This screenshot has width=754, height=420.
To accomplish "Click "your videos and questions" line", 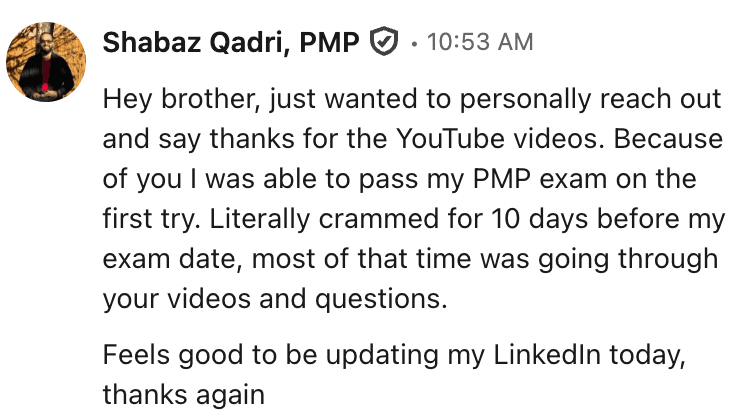I will coord(275,299).
